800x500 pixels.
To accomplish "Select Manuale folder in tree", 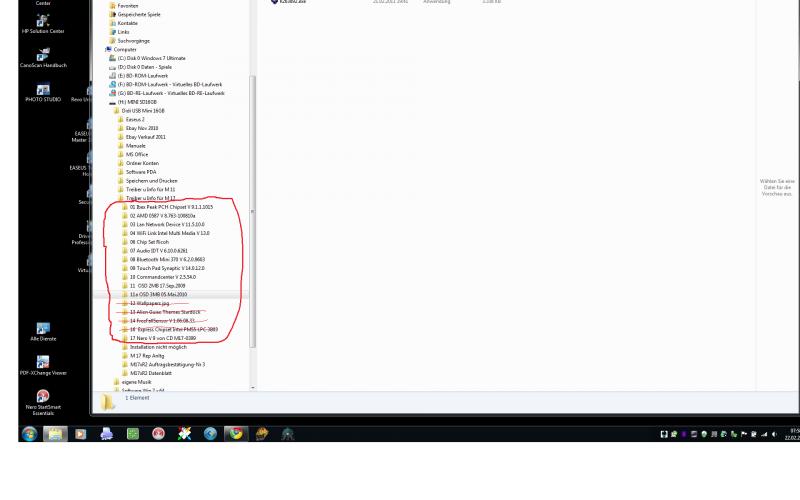I will coord(132,145).
